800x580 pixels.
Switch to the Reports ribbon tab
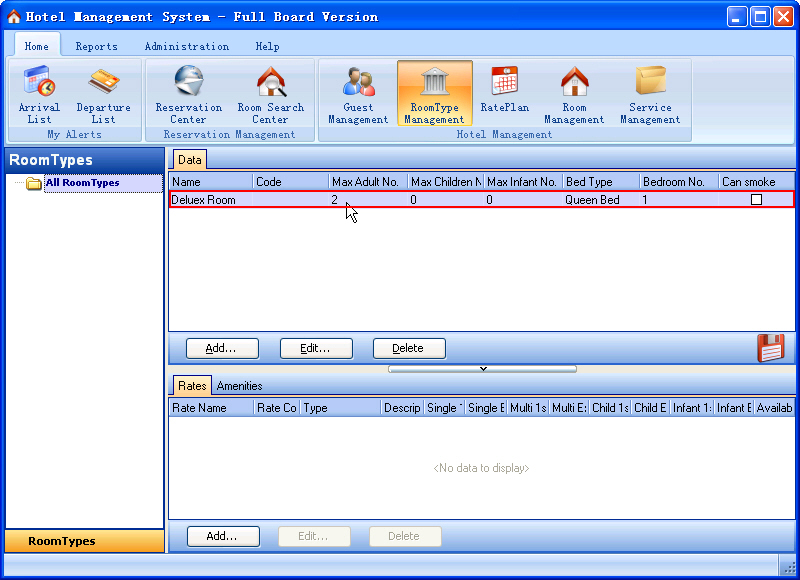click(96, 46)
